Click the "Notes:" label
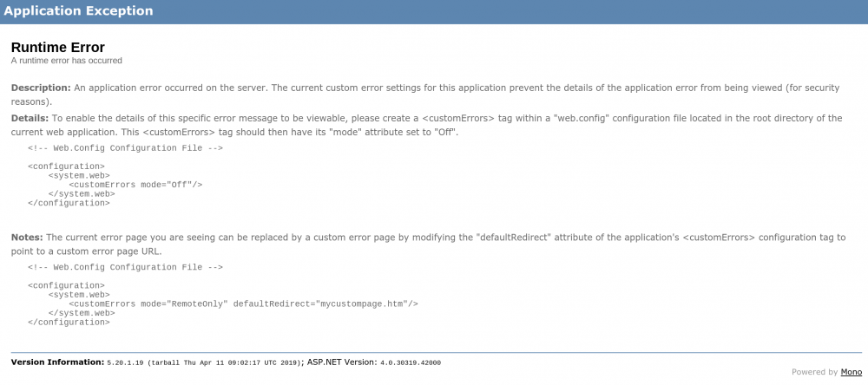The height and width of the screenshot is (385, 868). coord(27,238)
